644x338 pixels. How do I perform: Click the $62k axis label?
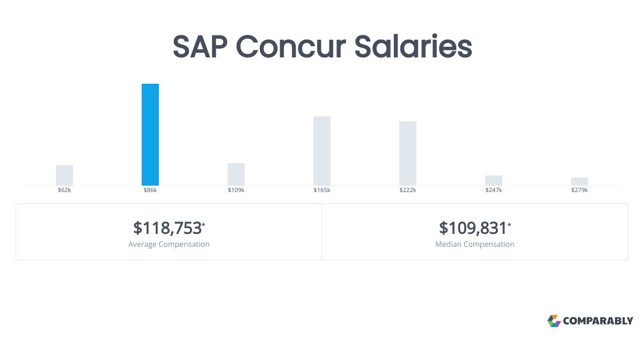tap(64, 190)
